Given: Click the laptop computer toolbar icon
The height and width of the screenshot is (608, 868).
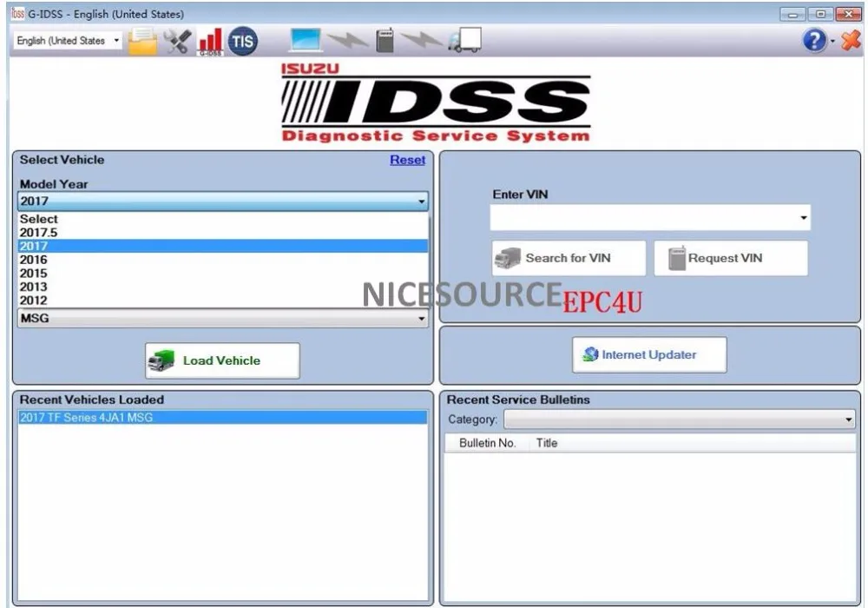Looking at the screenshot, I should (x=307, y=39).
